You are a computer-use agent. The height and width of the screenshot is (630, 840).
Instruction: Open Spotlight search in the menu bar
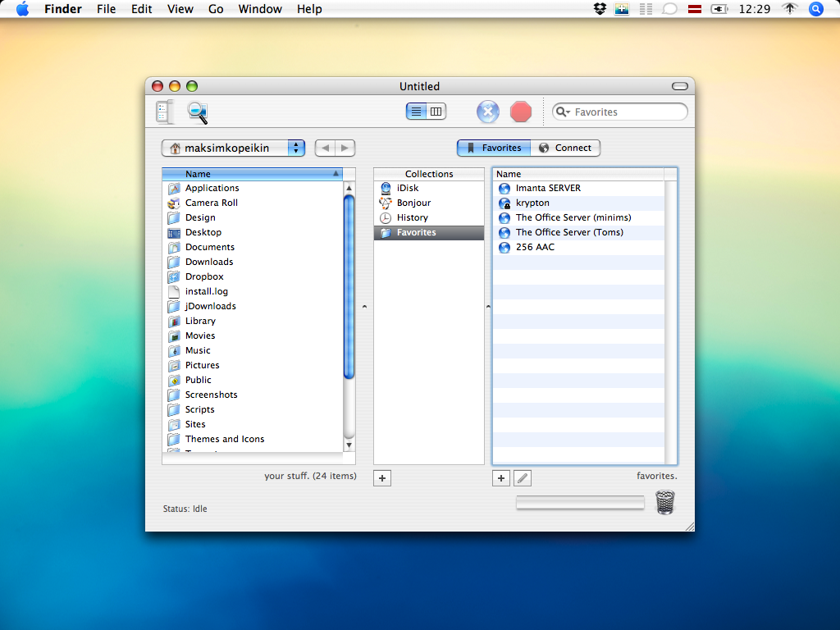815,9
